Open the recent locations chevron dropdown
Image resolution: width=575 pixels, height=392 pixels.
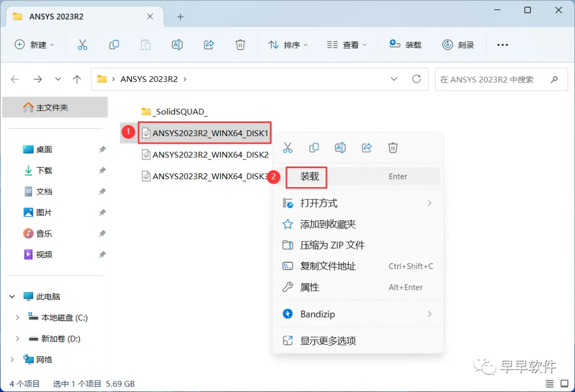[x=58, y=79]
